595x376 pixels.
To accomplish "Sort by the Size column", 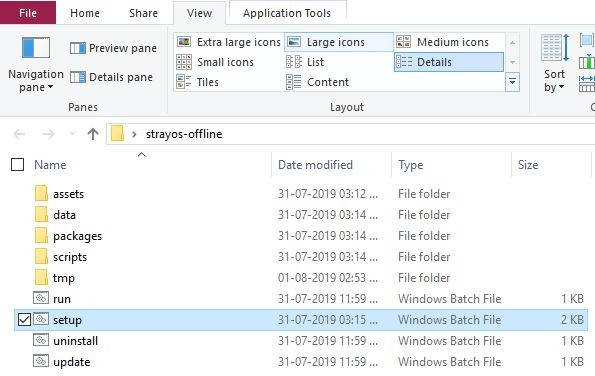I will 528,165.
